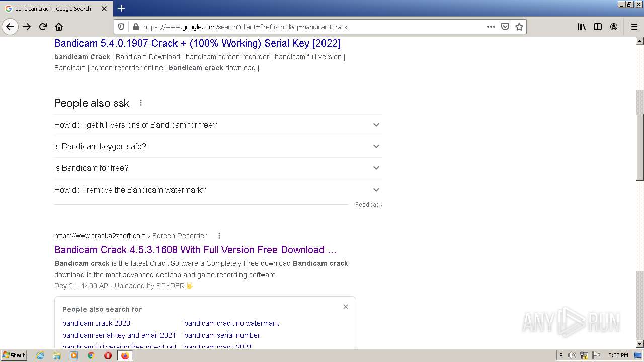Open the Firefox home page

pos(59,27)
